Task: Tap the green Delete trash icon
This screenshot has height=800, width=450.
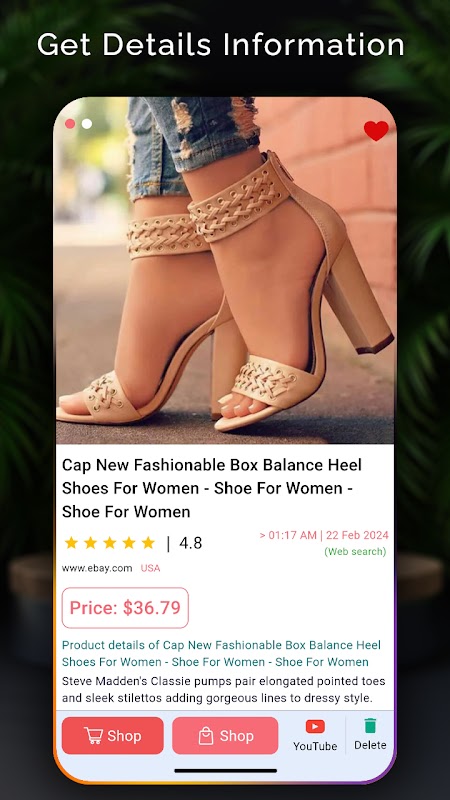Action: 370,726
